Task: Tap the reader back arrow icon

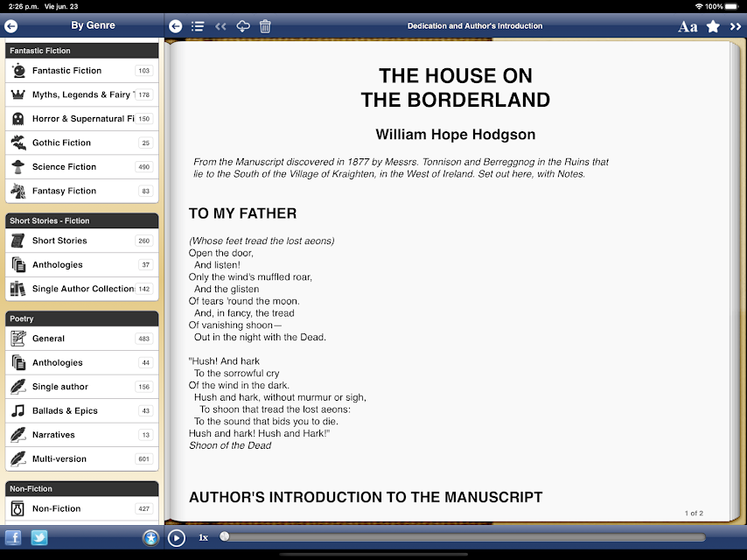Action: (x=175, y=26)
